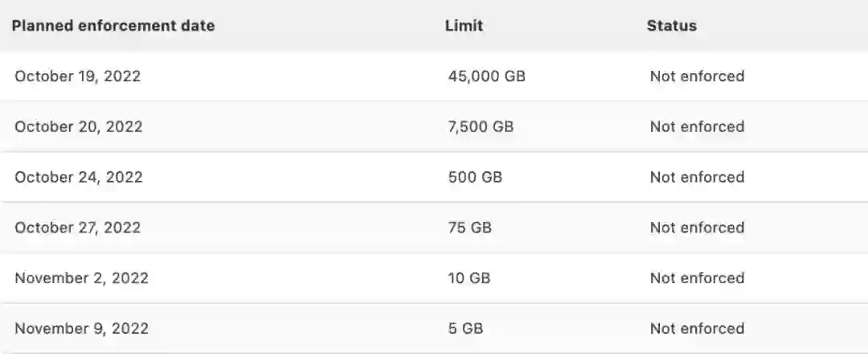Viewport: 868px width, 354px height.
Task: Click the Limit column header
Action: click(x=464, y=26)
